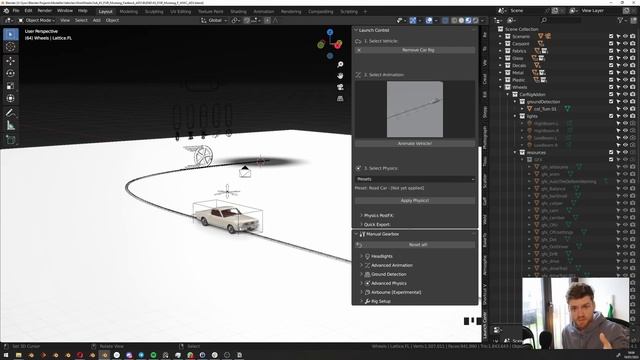Click the blue Z axis on navigation gizmo
Screen dimensions: 640x360
click(330, 32)
